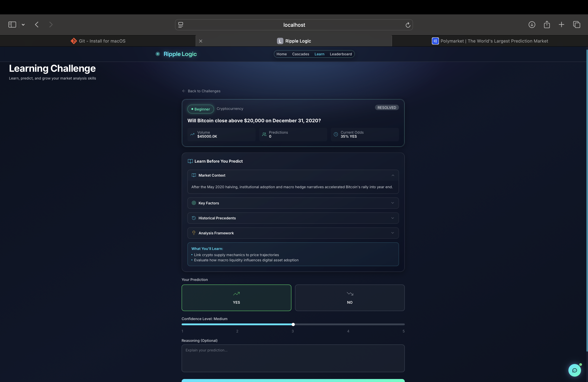This screenshot has width=588, height=382.
Task: Expand the Key Factors section
Action: 293,203
